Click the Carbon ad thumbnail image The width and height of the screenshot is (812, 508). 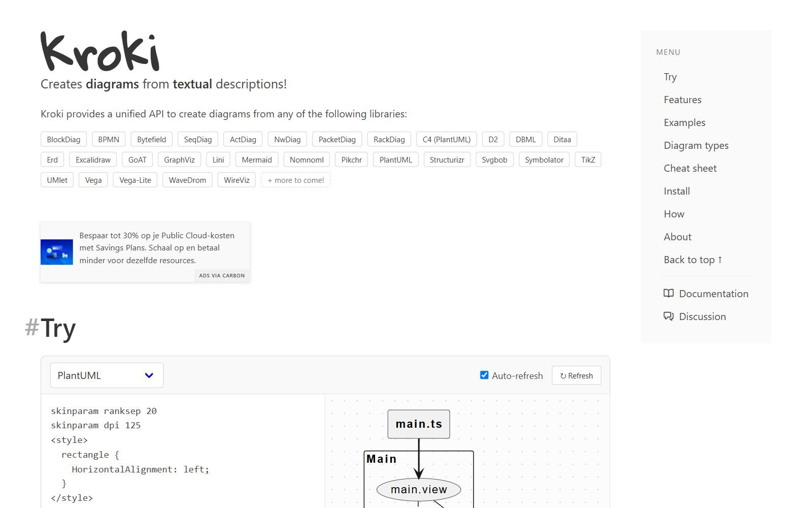(x=57, y=252)
